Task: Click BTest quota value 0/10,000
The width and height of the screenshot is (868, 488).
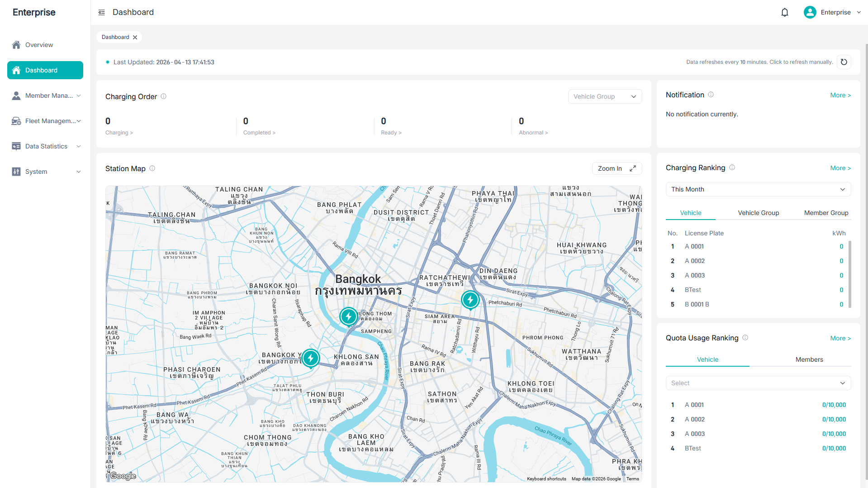Action: point(834,448)
